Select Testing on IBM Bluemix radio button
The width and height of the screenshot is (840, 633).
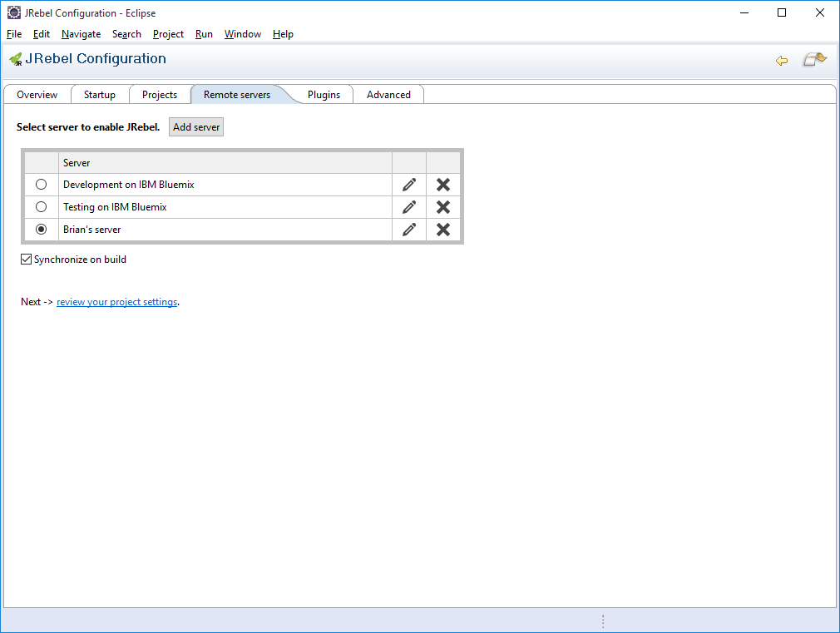pyautogui.click(x=42, y=207)
